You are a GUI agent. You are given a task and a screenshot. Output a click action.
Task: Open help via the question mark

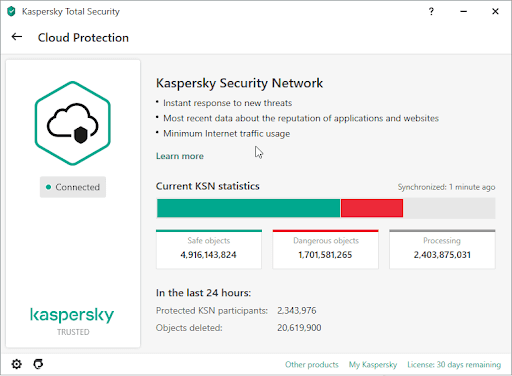[x=431, y=11]
